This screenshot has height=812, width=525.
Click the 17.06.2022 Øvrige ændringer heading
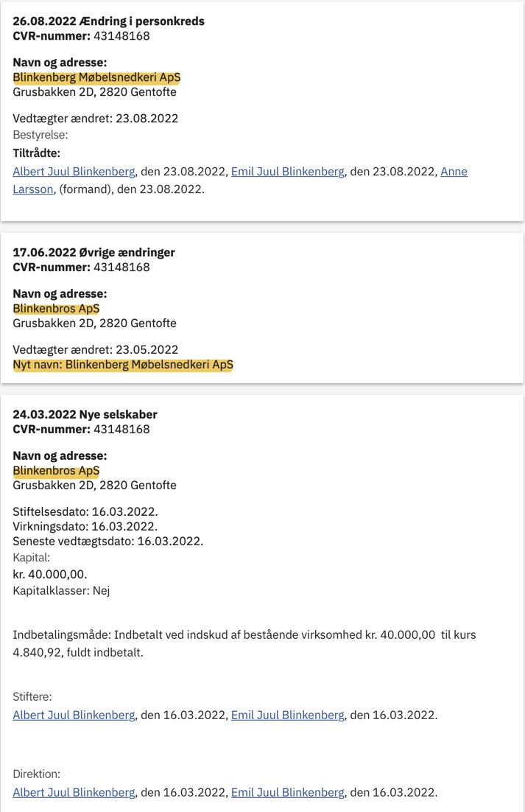coord(94,253)
